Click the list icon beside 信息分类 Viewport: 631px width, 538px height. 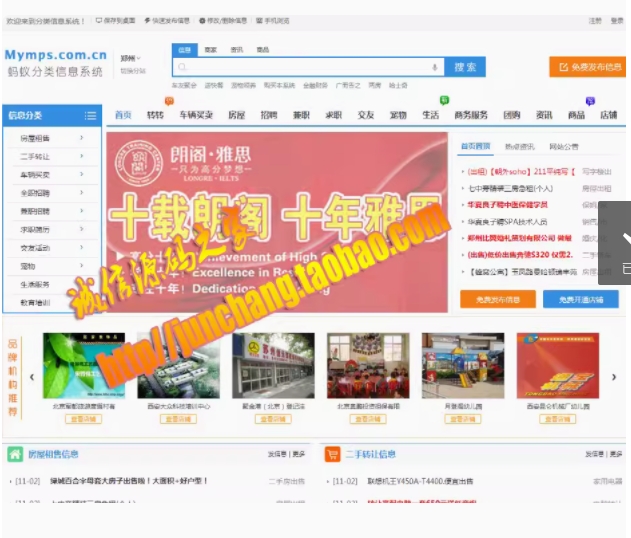tap(91, 116)
